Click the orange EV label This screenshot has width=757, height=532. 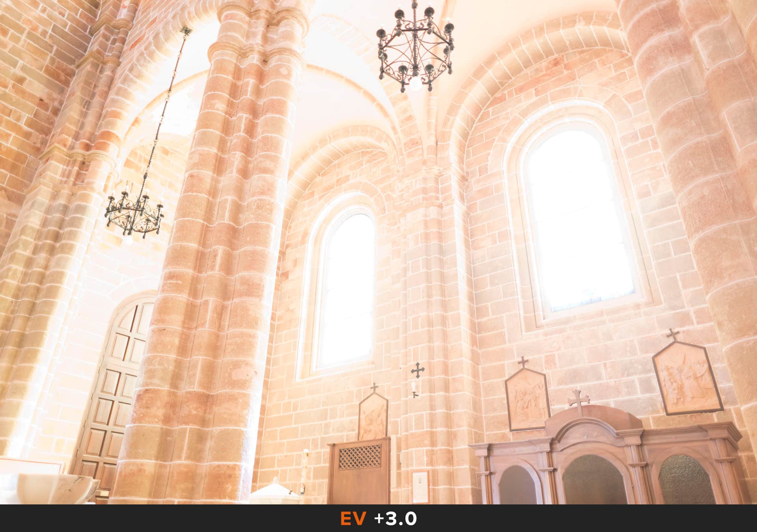click(353, 519)
